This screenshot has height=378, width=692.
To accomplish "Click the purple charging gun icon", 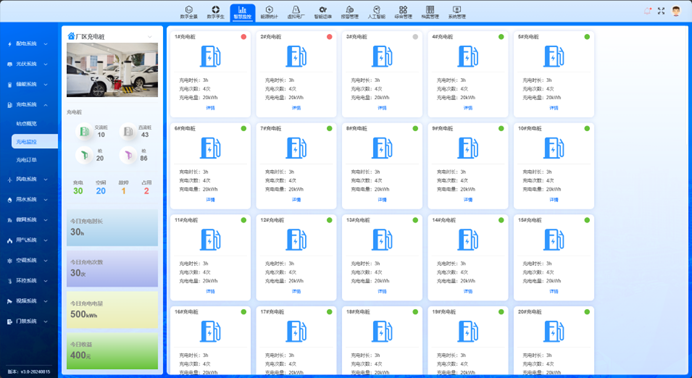I will 128,155.
